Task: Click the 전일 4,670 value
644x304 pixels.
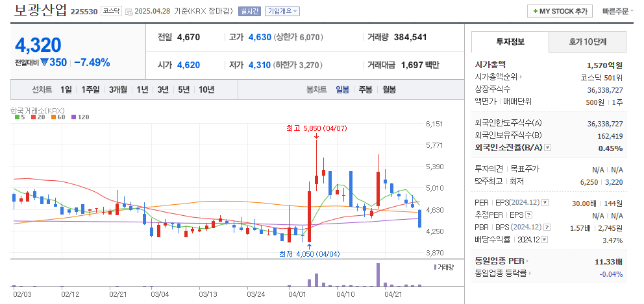Action: [x=188, y=38]
